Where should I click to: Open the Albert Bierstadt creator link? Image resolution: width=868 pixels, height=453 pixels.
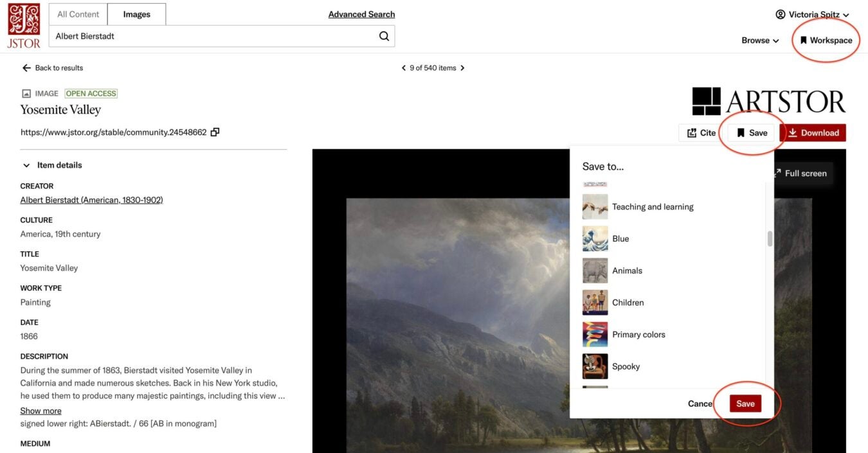tap(91, 199)
